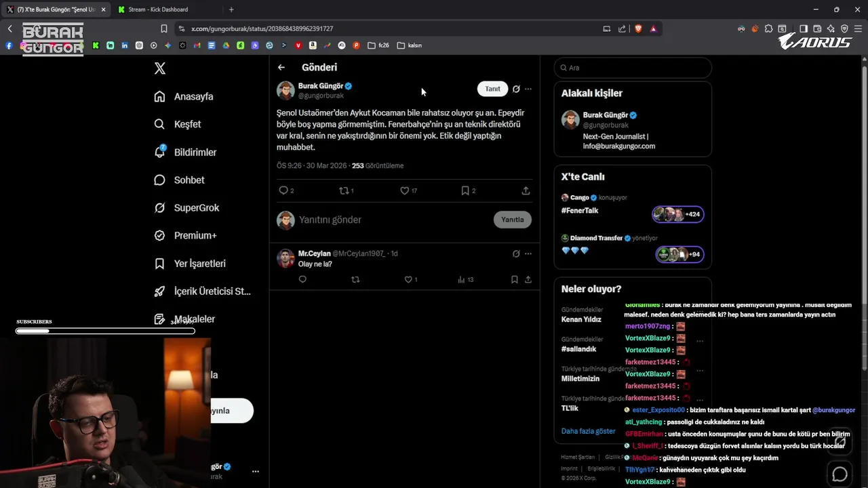Reply icon under Mr.Ceylan's comment

(302, 279)
